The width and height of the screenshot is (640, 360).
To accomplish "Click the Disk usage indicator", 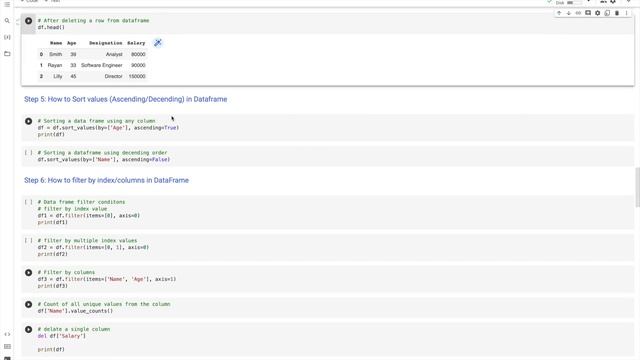I will click(568, 3).
